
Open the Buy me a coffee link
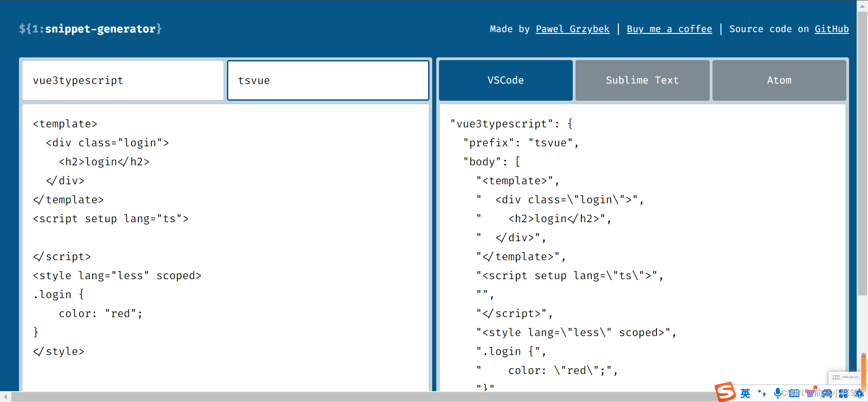[x=669, y=29]
